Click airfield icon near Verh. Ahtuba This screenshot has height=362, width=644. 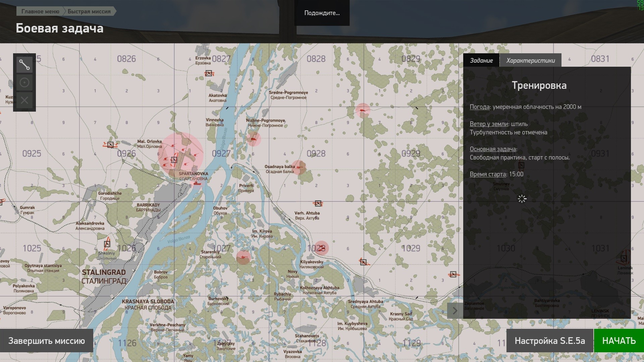[318, 203]
